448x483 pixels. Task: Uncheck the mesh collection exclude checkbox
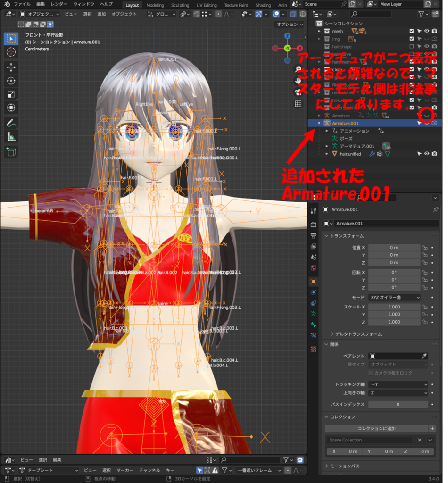pyautogui.click(x=412, y=31)
